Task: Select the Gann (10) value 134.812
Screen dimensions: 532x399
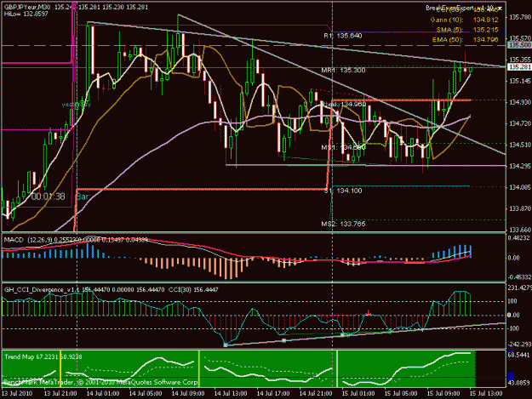Action: (x=485, y=20)
